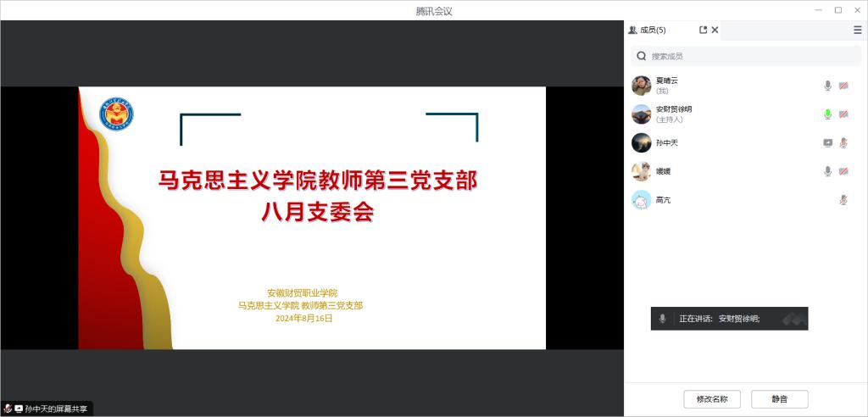Viewport: 868px width, 417px height.
Task: Close the 成员 members panel
Action: click(x=715, y=30)
